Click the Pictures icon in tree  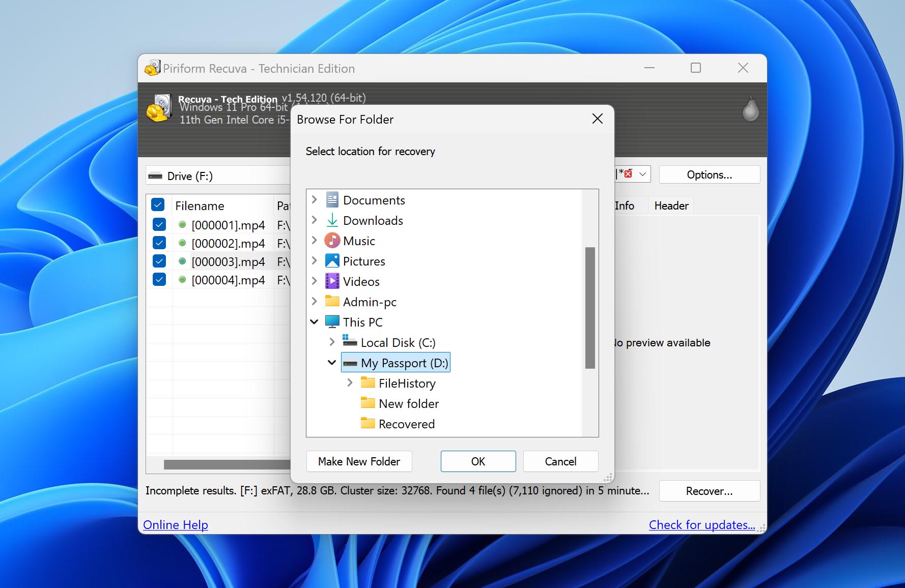[332, 260]
